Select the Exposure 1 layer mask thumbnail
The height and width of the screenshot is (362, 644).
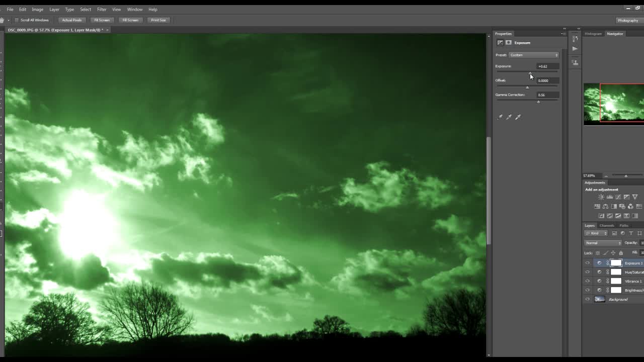click(616, 263)
